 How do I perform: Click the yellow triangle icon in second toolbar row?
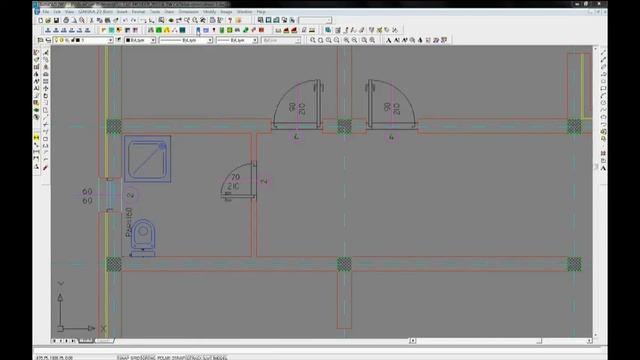tap(167, 30)
